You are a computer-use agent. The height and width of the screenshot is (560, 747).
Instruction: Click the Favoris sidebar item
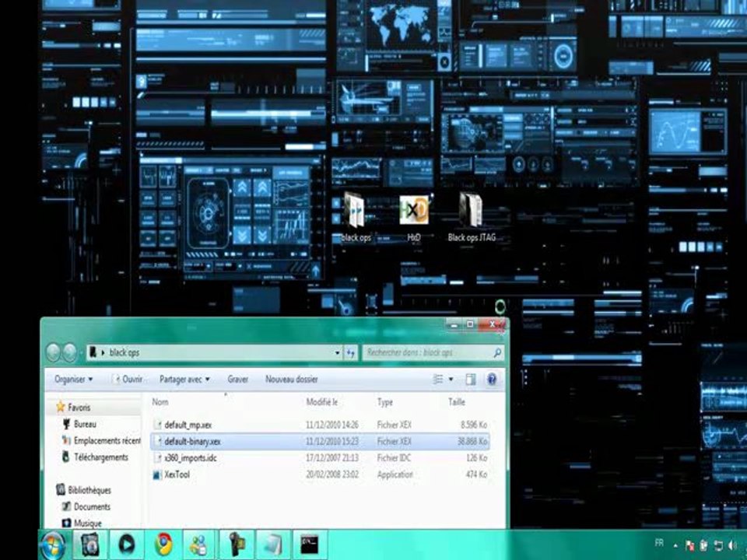(x=79, y=408)
